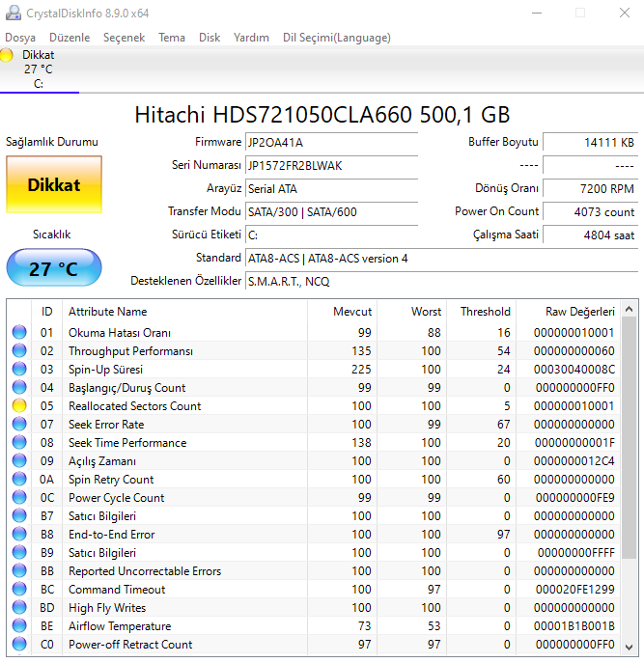The image size is (644, 663).
Task: Click the blue status icon for Seek Error Rate
Action: tap(19, 424)
